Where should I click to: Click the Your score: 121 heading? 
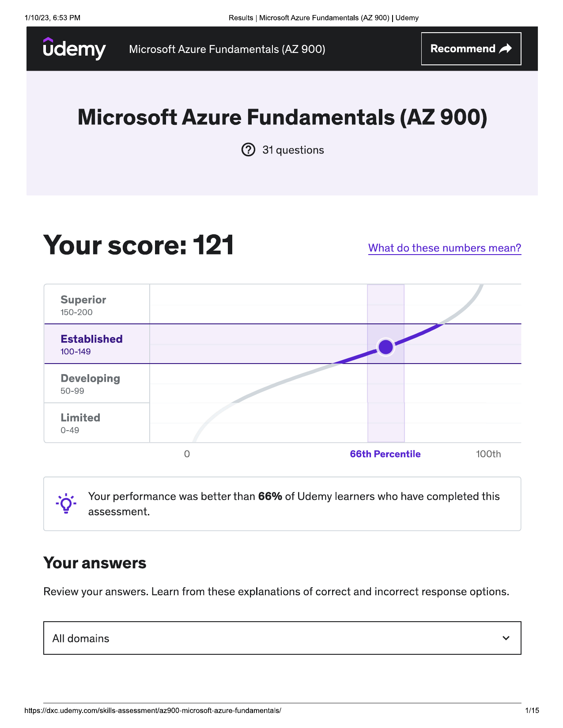coord(139,245)
